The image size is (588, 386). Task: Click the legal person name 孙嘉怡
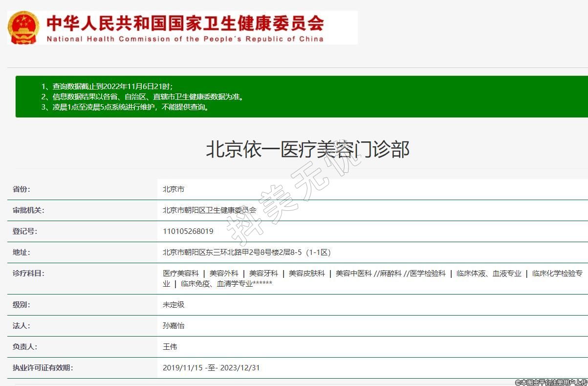174,326
